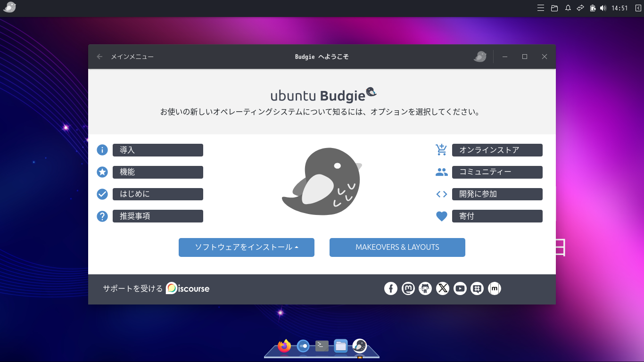This screenshot has width=644, height=362.
Task: Open the top panel hamburger menu
Action: [540, 8]
